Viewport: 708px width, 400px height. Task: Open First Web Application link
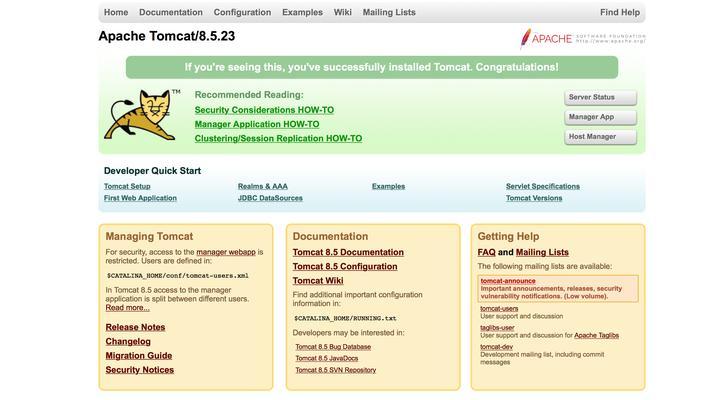click(140, 198)
